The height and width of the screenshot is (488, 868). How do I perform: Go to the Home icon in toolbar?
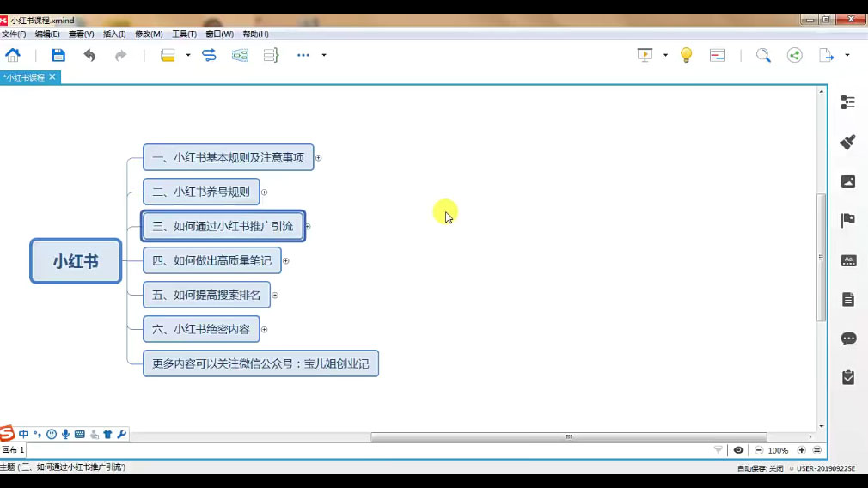[13, 55]
